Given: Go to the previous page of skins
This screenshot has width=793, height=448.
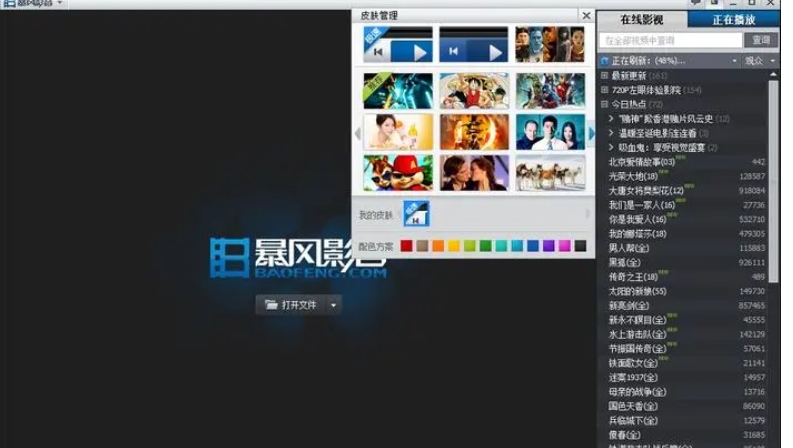Looking at the screenshot, I should (x=358, y=133).
